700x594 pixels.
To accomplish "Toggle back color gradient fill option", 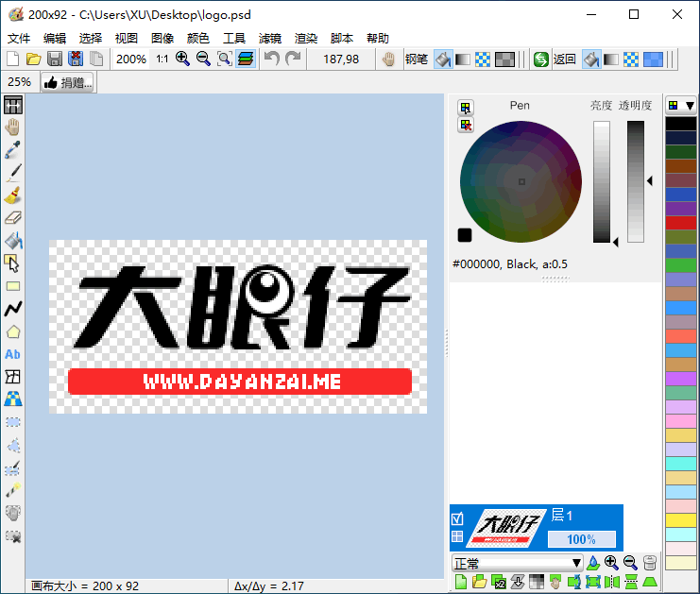I will [611, 59].
